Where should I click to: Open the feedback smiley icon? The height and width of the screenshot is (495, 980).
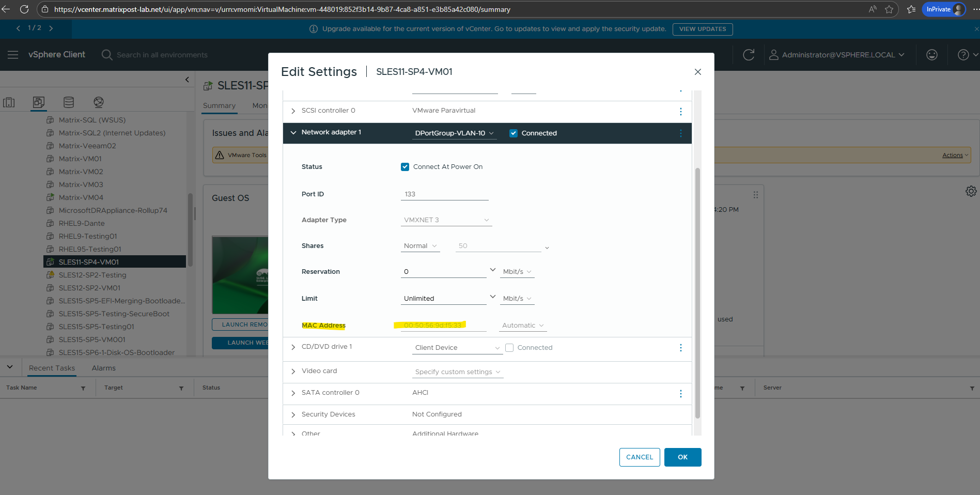tap(932, 55)
